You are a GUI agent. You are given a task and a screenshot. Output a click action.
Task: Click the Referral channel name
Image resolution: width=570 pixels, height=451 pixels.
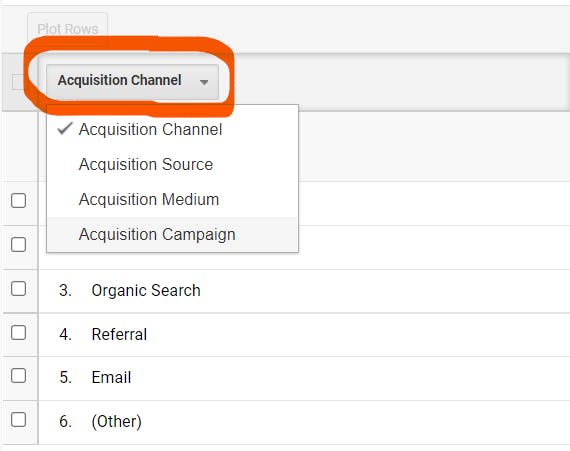click(119, 334)
